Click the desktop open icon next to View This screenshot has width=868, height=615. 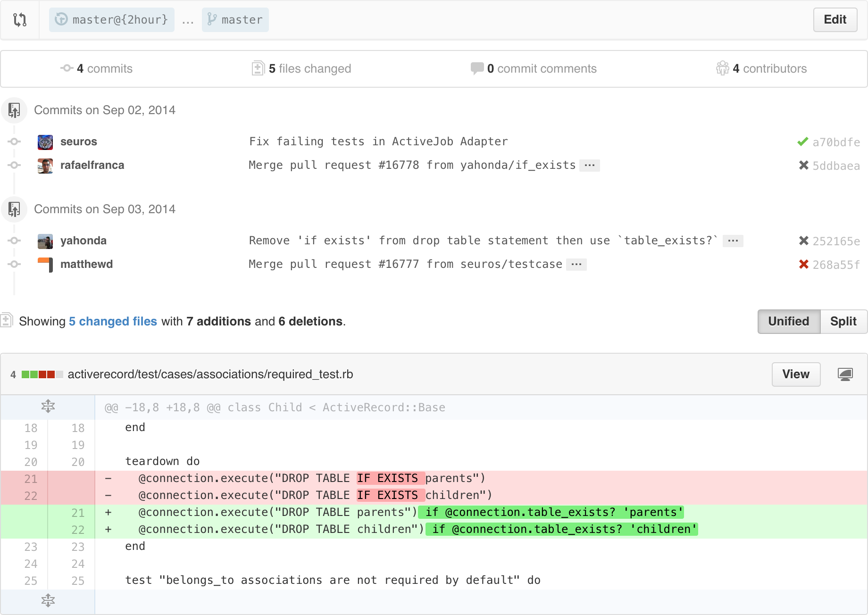[x=845, y=375]
